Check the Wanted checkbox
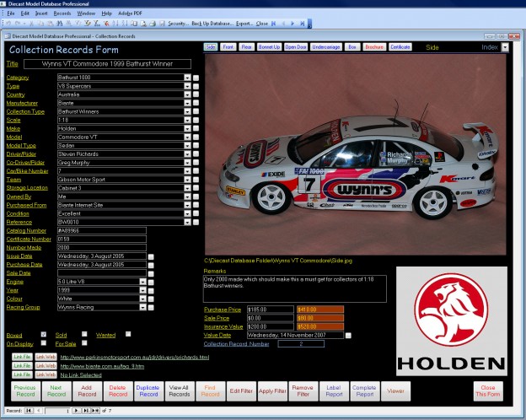The height and width of the screenshot is (420, 526). (128, 334)
